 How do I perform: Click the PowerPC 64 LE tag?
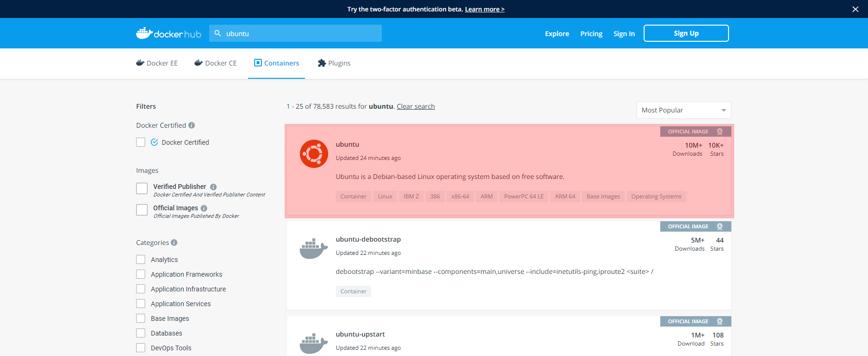(524, 197)
